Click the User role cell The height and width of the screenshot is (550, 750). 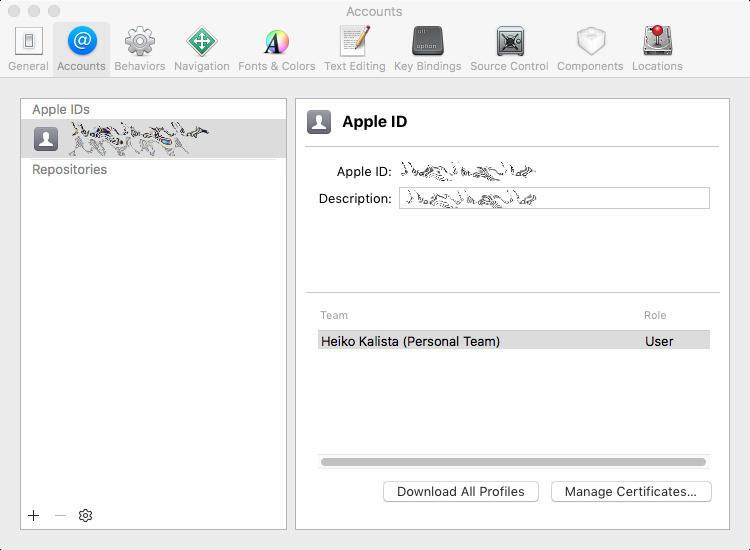point(659,341)
